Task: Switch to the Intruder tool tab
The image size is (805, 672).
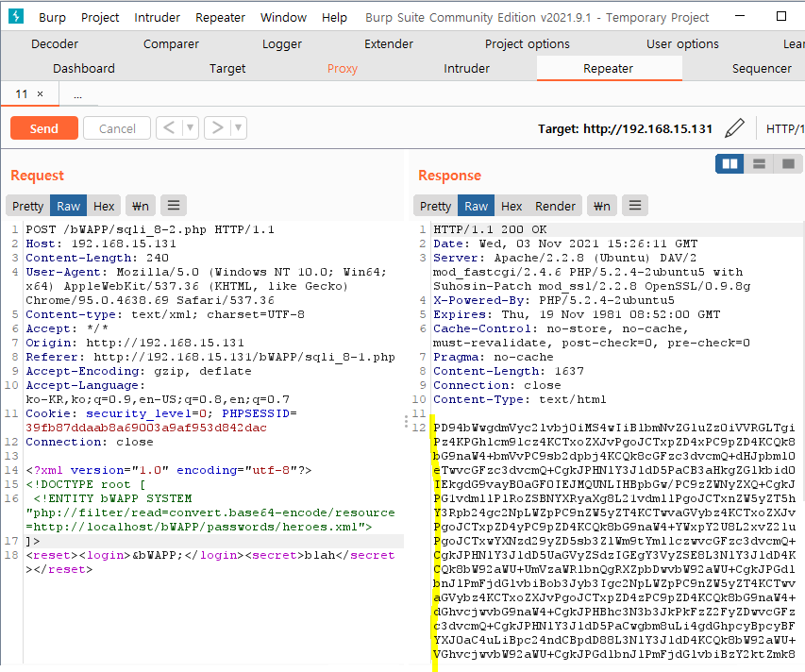Action: (467, 68)
